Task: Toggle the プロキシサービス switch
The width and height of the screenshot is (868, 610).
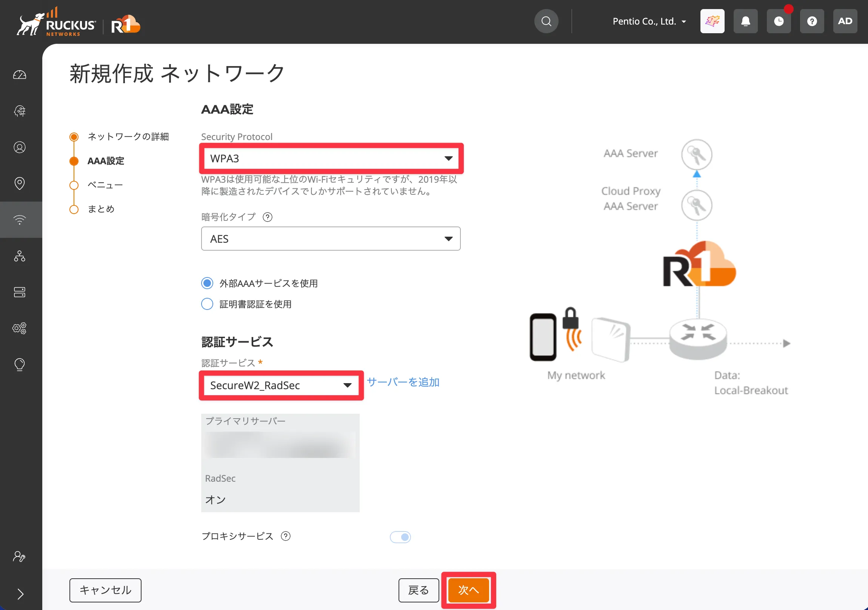Action: click(400, 537)
